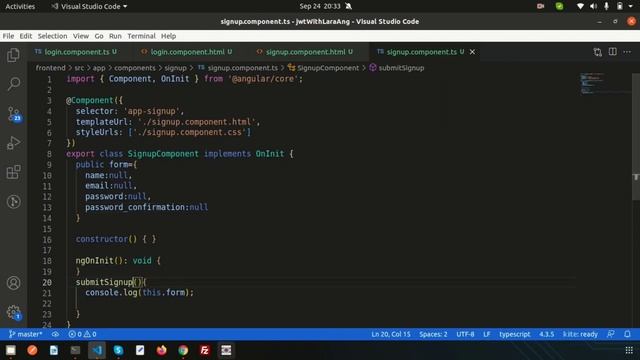Image resolution: width=640 pixels, height=360 pixels.
Task: Open Activities overview in top bar
Action: (x=20, y=6)
